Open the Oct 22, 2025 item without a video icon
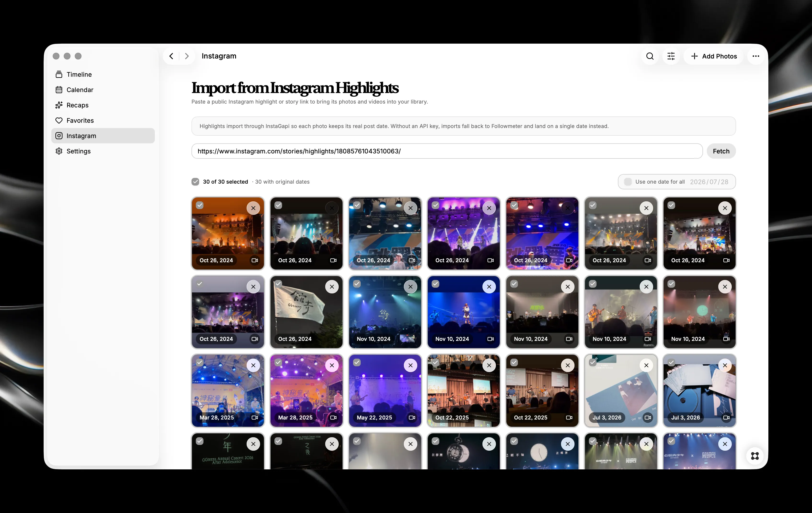 pos(464,391)
